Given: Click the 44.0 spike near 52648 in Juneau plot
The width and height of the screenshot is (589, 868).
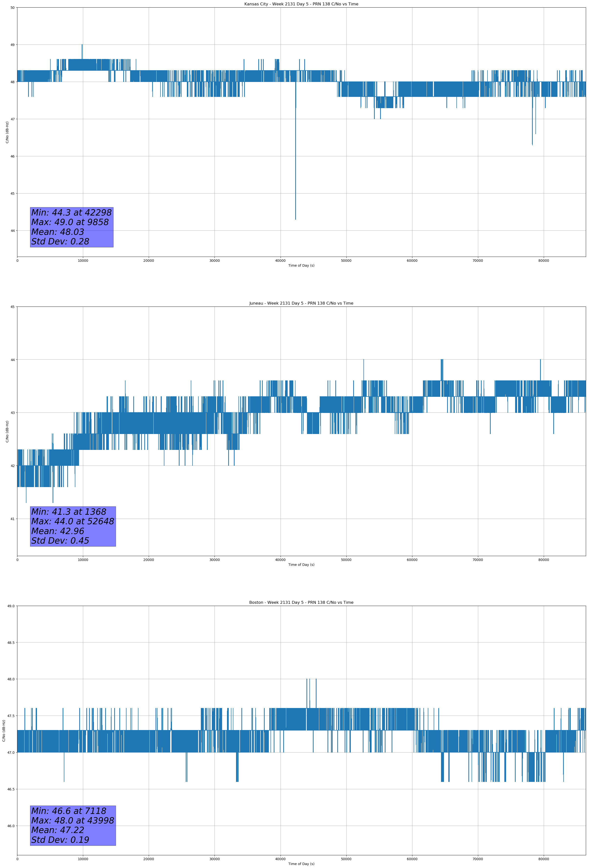Looking at the screenshot, I should [x=363, y=364].
